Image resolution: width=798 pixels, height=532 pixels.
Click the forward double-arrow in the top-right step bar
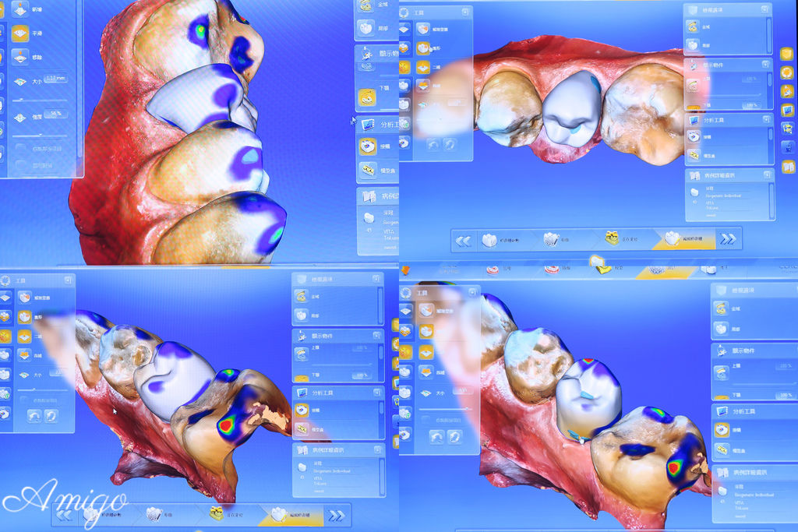click(729, 238)
